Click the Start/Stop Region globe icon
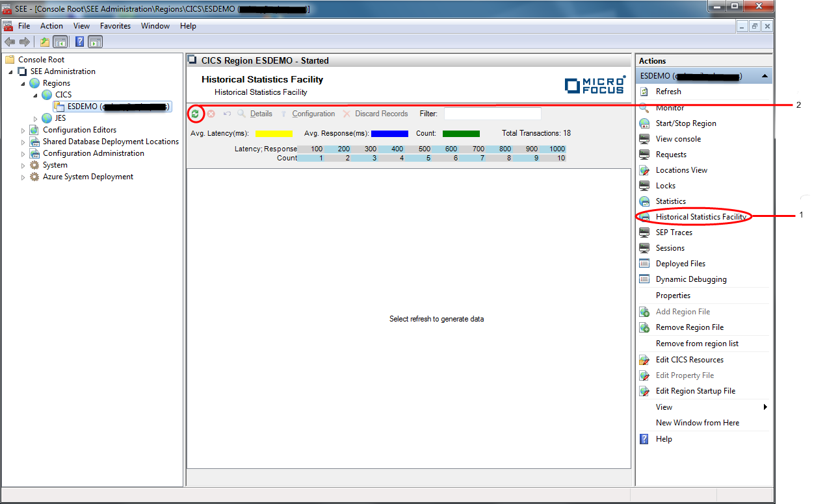This screenshot has width=838, height=504. point(644,123)
